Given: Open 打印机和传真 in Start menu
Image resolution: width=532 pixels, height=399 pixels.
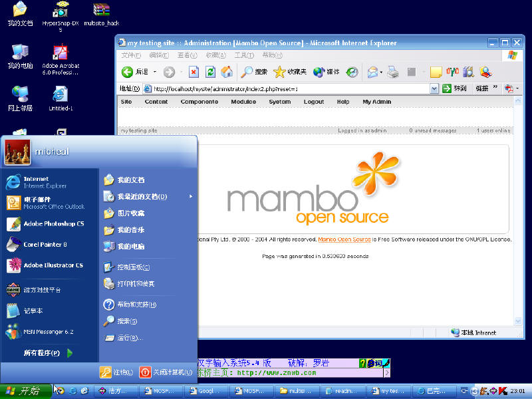Looking at the screenshot, I should [x=129, y=284].
